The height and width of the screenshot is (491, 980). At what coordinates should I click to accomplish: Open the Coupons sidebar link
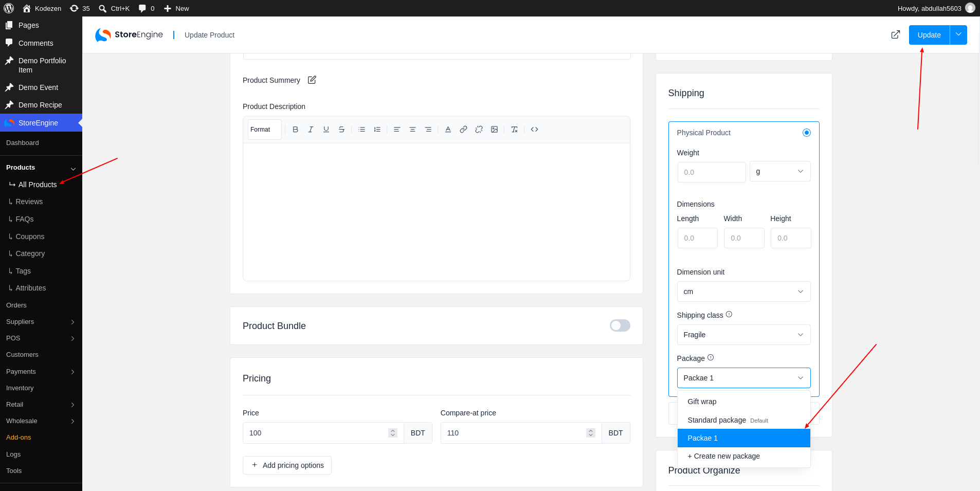(x=30, y=237)
